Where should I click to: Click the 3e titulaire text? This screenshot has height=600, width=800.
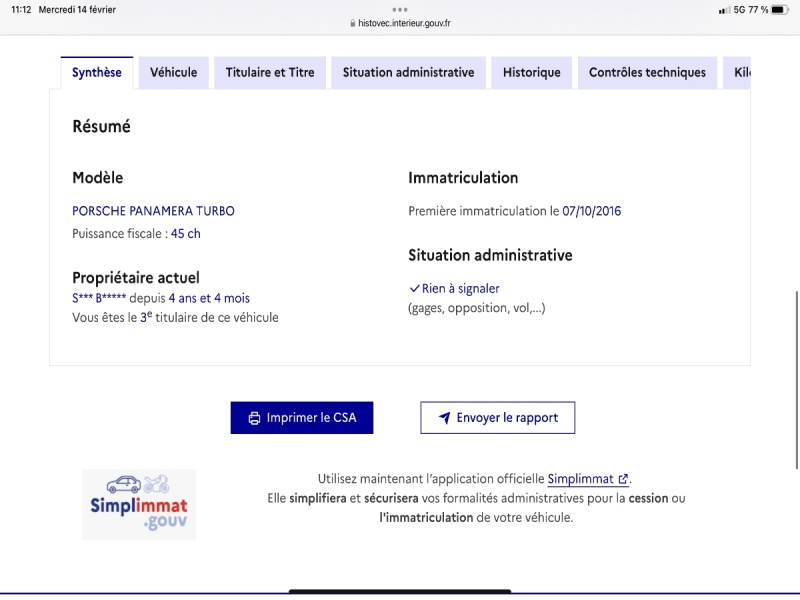tap(177, 317)
